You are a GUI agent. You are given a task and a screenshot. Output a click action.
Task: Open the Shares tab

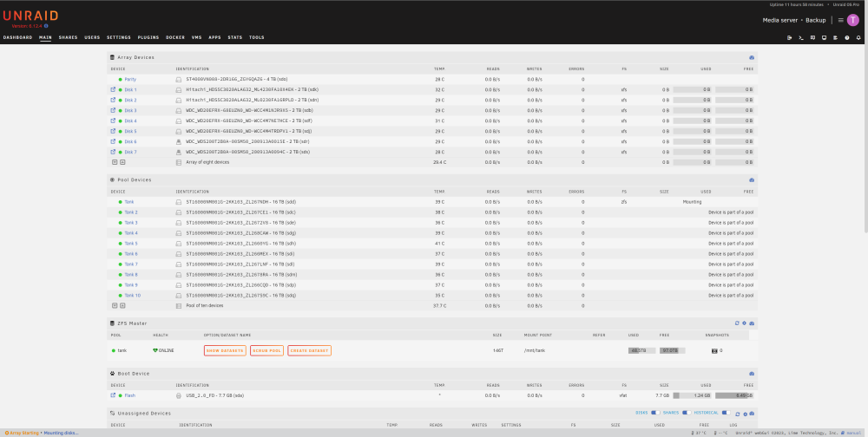68,37
